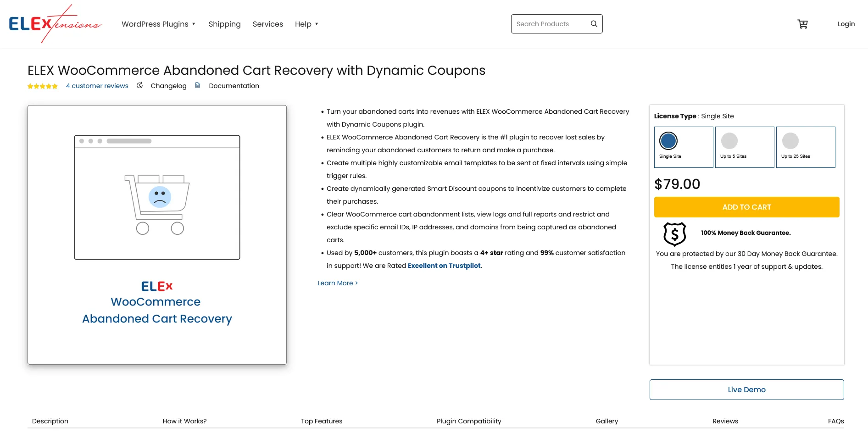Switch to the How it Works? tab
The height and width of the screenshot is (433, 868).
(184, 421)
